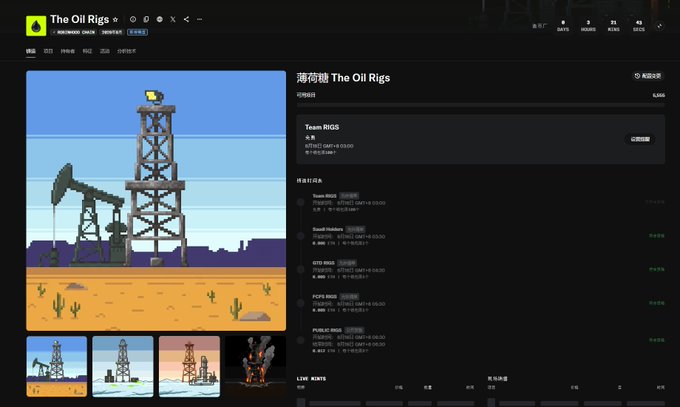This screenshot has height=407, width=680.
Task: Click the mint page heading ending 'The Oil Rigs'
Action: coord(343,78)
